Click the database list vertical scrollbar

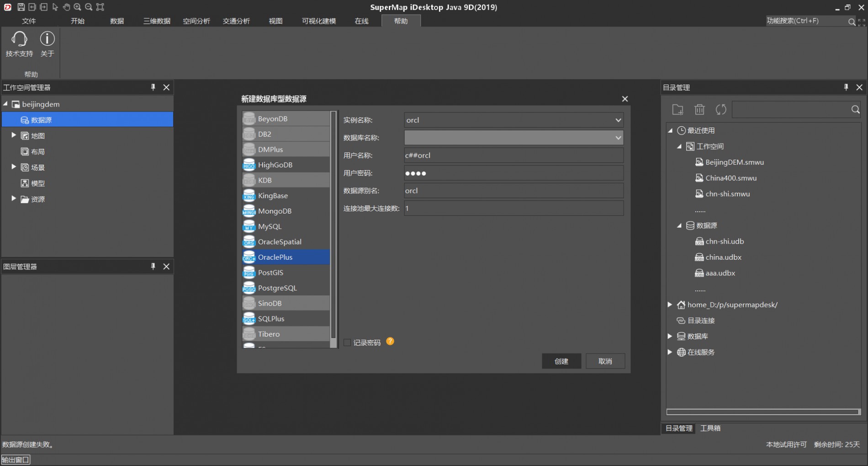point(333,224)
